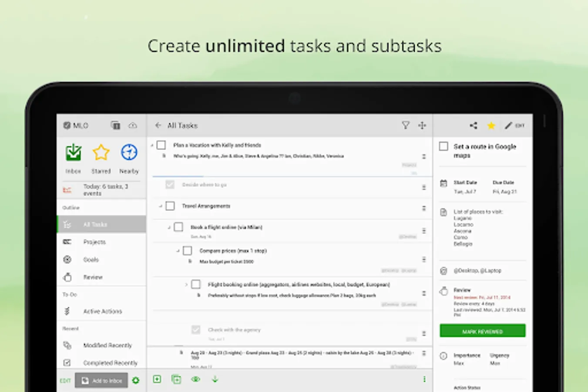Click the Due Date Fri, Aug 21 field
588x392 pixels.
click(x=504, y=187)
